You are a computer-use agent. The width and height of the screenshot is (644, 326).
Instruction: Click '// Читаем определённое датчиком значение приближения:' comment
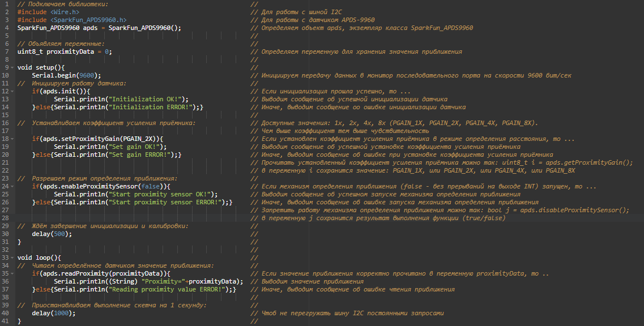click(116, 265)
